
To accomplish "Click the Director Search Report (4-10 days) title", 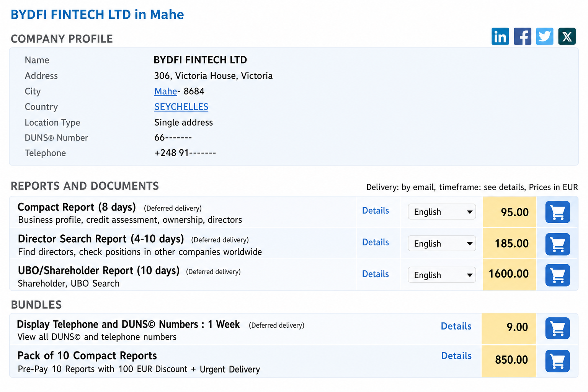I will pyautogui.click(x=101, y=239).
